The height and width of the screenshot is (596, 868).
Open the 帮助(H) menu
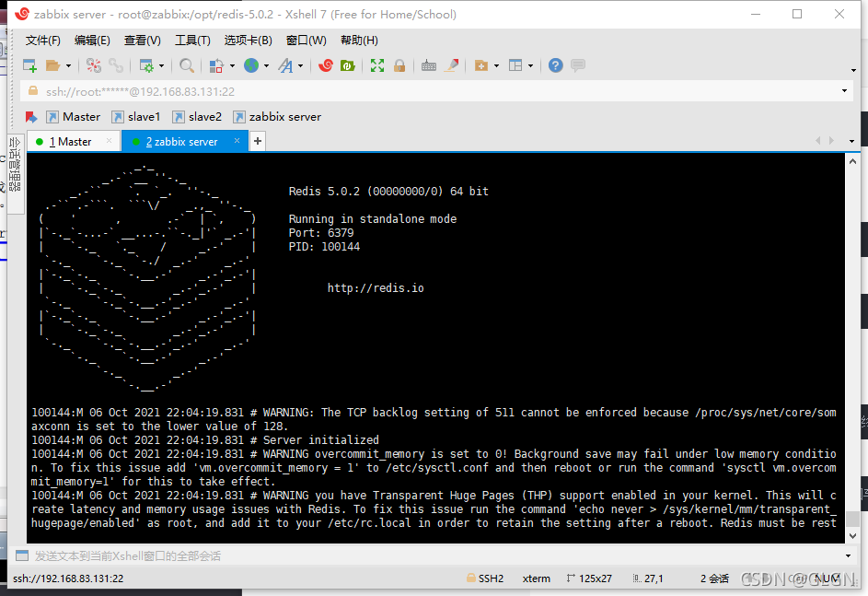coord(359,41)
